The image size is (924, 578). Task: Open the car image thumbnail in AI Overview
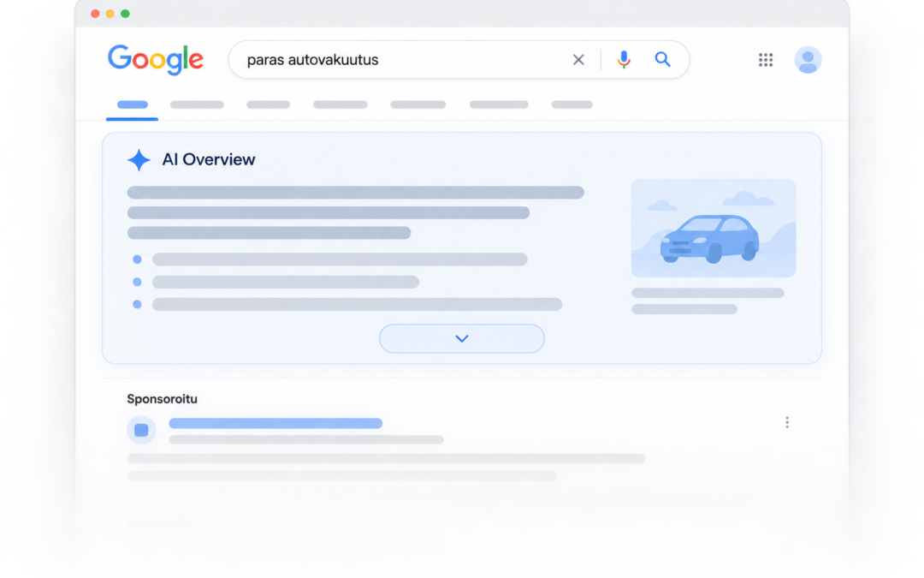(x=713, y=229)
